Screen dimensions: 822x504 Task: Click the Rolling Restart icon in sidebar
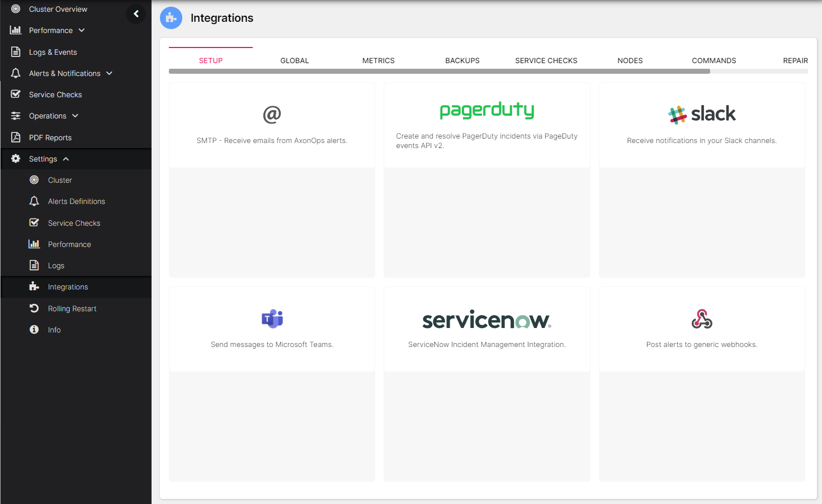[x=34, y=308]
